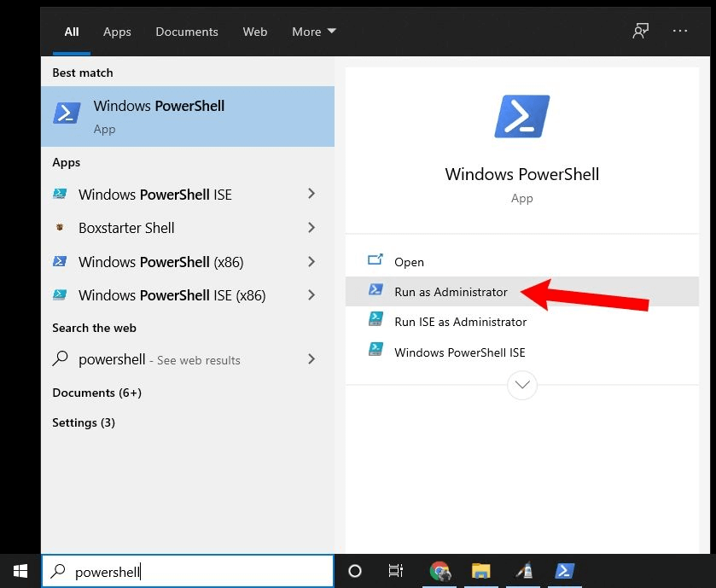Switch to the Apps filter tab
The image size is (716, 588).
pos(117,32)
